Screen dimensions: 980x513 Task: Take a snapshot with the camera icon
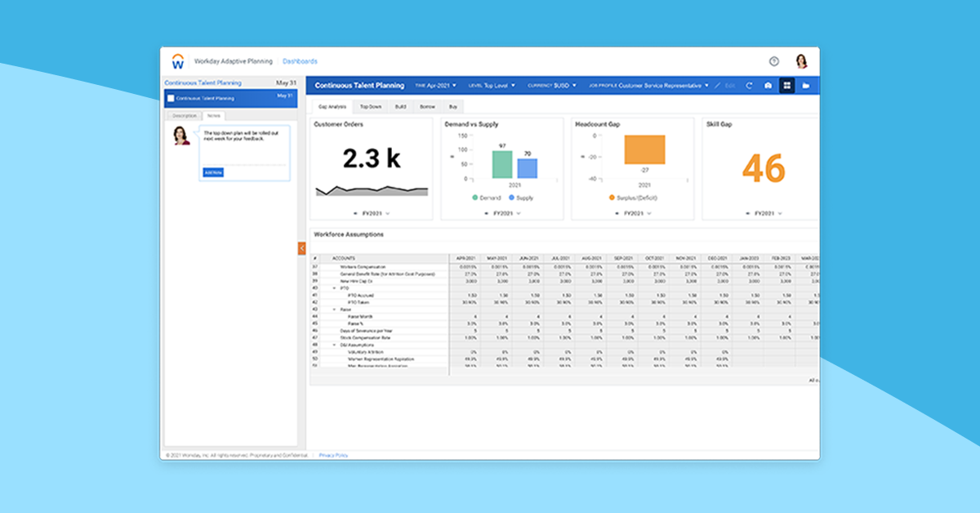pyautogui.click(x=768, y=85)
